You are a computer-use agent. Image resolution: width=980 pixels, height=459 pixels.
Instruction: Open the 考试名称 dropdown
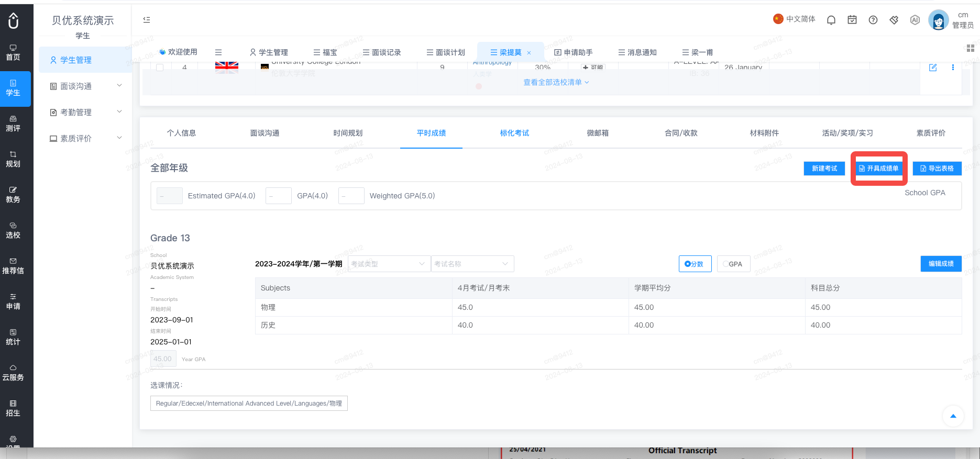[x=472, y=264]
